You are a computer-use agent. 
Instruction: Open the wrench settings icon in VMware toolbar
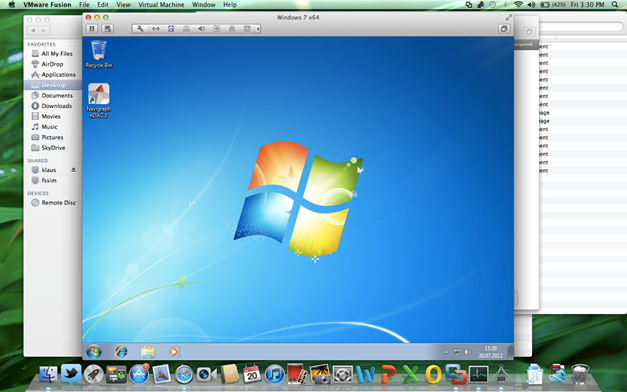[x=140, y=29]
